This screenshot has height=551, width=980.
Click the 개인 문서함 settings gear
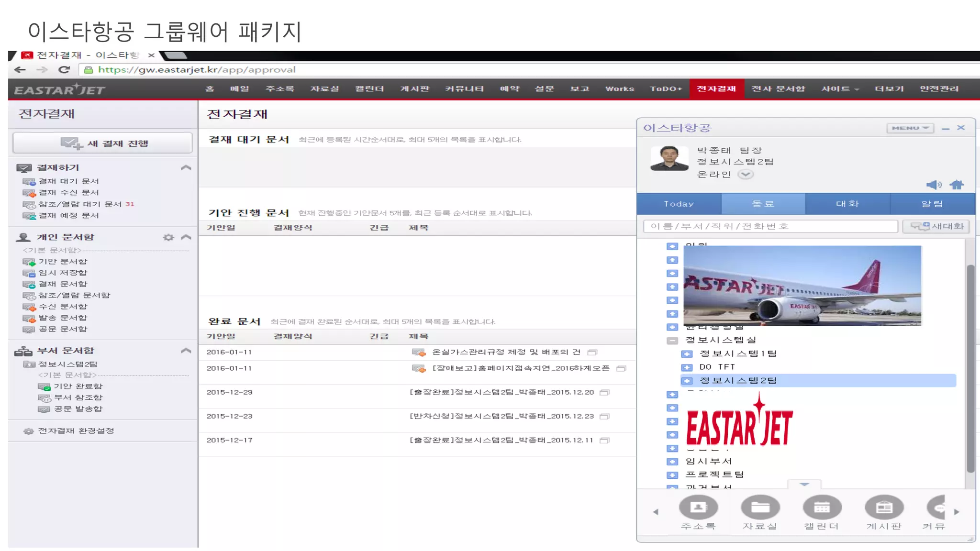tap(168, 237)
